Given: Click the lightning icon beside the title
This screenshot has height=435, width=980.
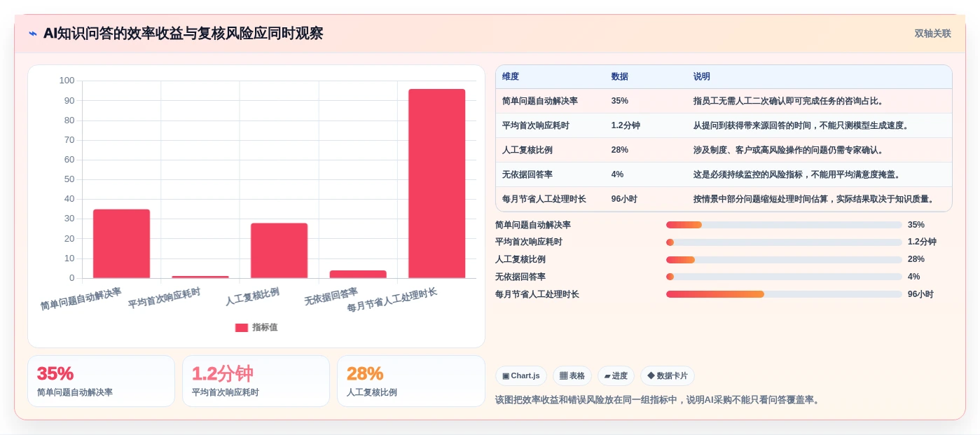Looking at the screenshot, I should (32, 34).
